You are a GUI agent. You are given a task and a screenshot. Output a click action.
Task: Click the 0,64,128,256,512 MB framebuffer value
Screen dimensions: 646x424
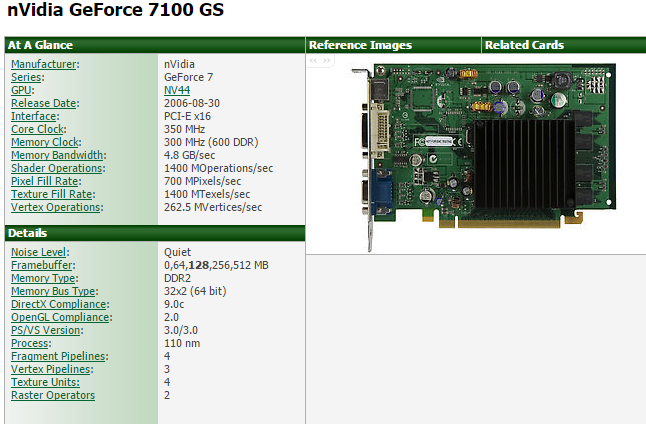click(x=216, y=265)
